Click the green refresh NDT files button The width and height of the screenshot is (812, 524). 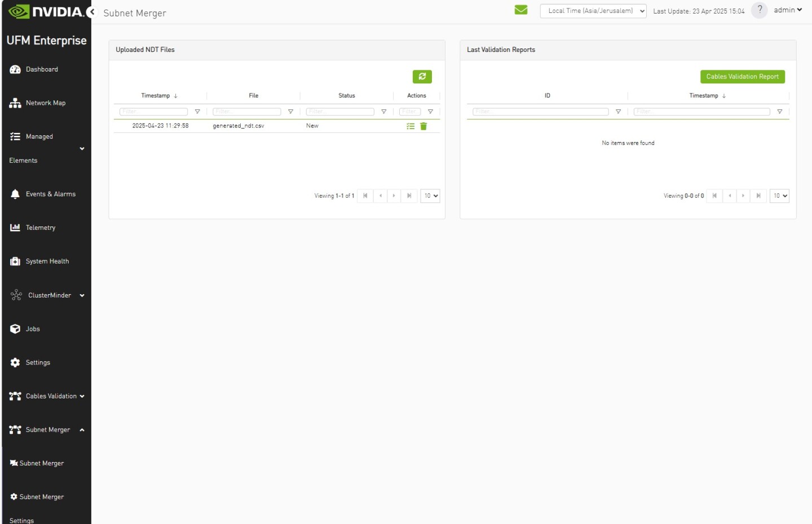422,77
